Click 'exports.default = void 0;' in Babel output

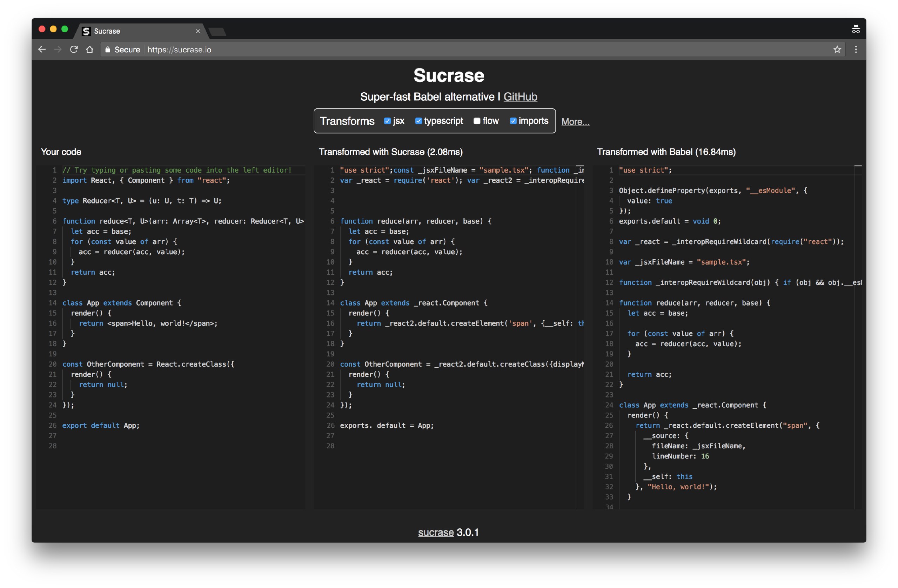tap(670, 221)
